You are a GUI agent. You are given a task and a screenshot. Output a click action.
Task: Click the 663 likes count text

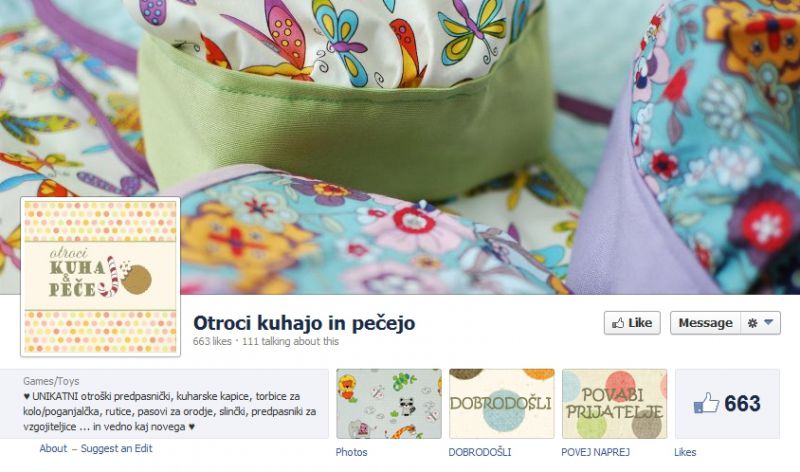(x=212, y=341)
